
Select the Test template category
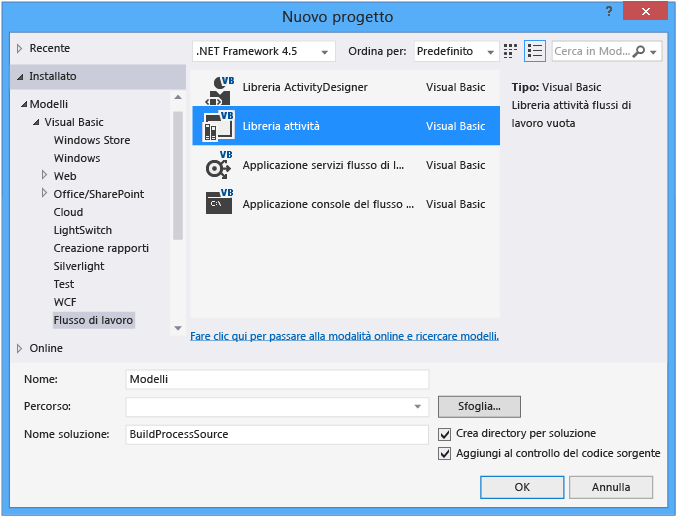[64, 284]
